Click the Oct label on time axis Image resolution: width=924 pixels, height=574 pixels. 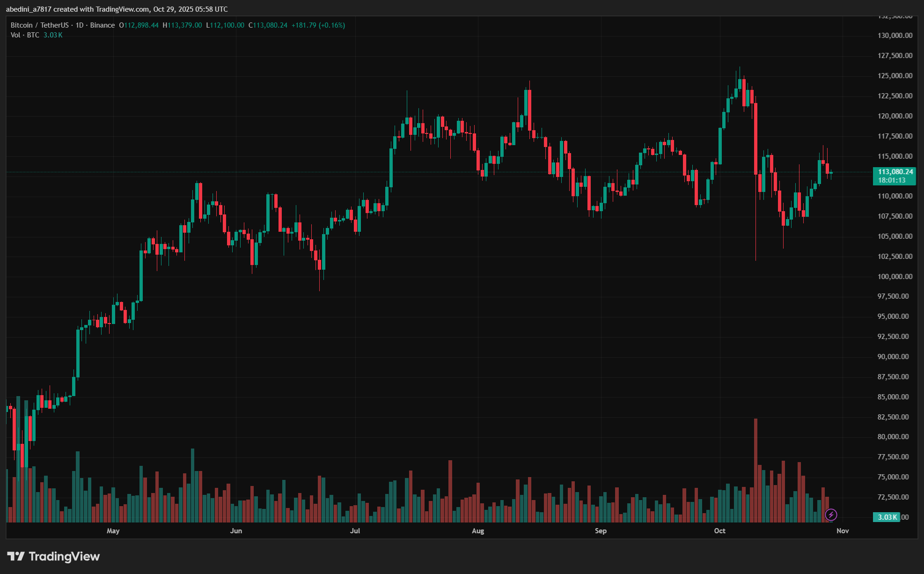coord(719,530)
